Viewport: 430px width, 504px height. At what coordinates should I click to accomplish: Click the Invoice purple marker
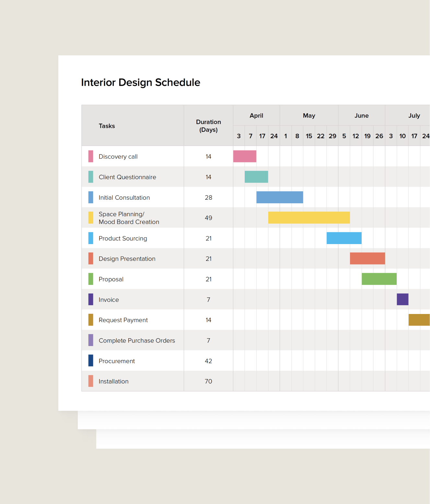click(91, 299)
